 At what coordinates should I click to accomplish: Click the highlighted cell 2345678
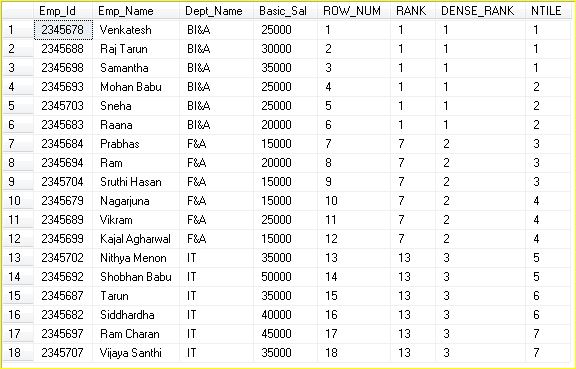63,30
